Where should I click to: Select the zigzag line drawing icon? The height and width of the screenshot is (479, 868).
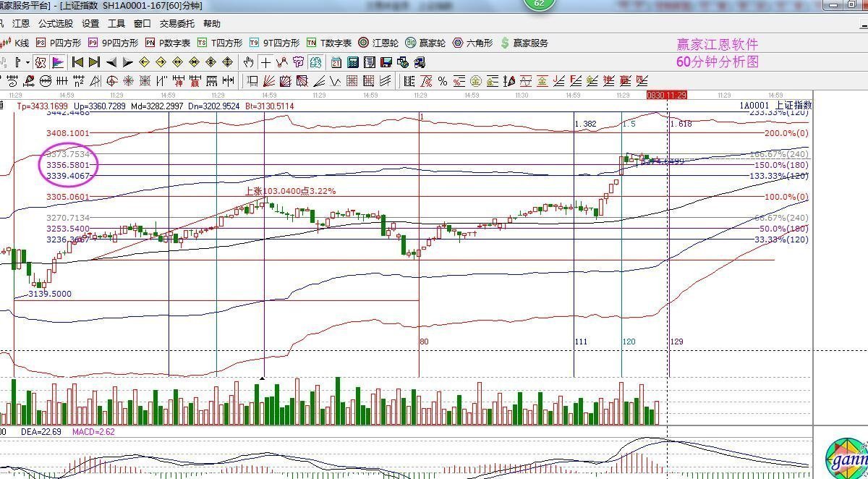(282, 62)
